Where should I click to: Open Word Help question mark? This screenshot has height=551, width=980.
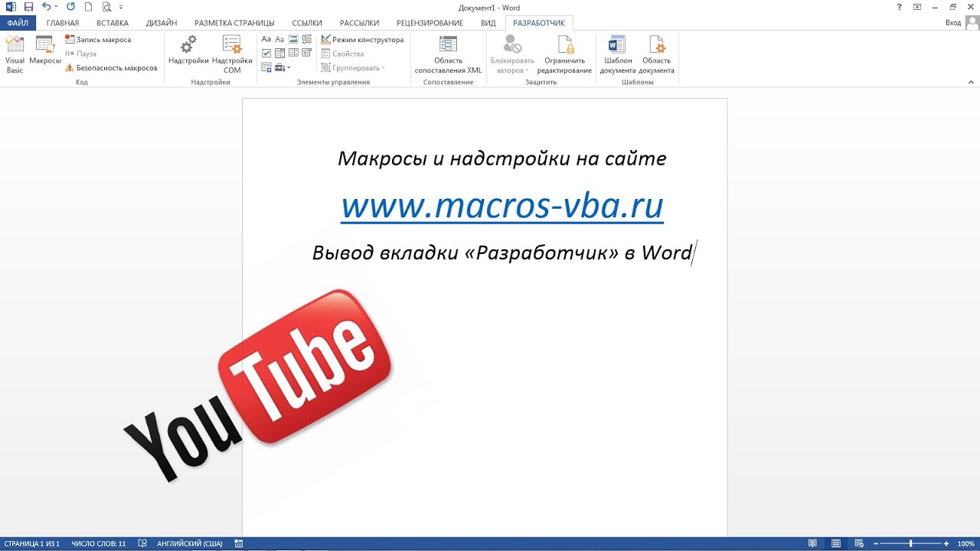[899, 7]
